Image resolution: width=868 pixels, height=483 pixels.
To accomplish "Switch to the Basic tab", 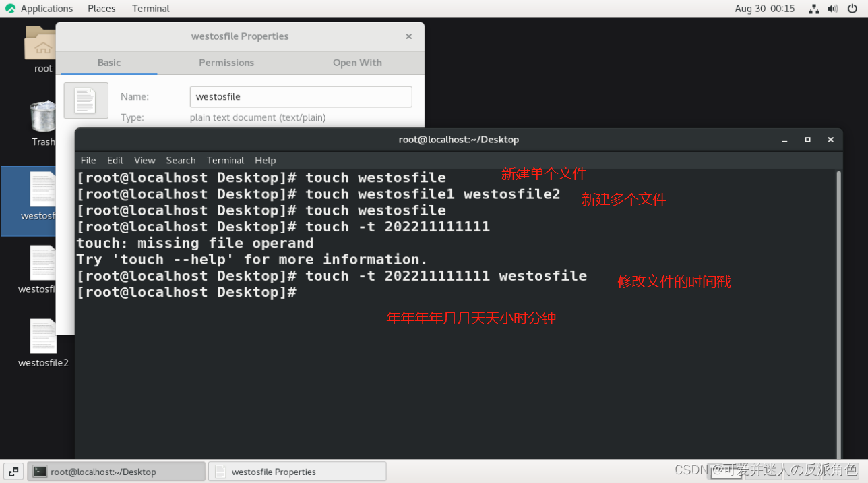I will tap(109, 63).
